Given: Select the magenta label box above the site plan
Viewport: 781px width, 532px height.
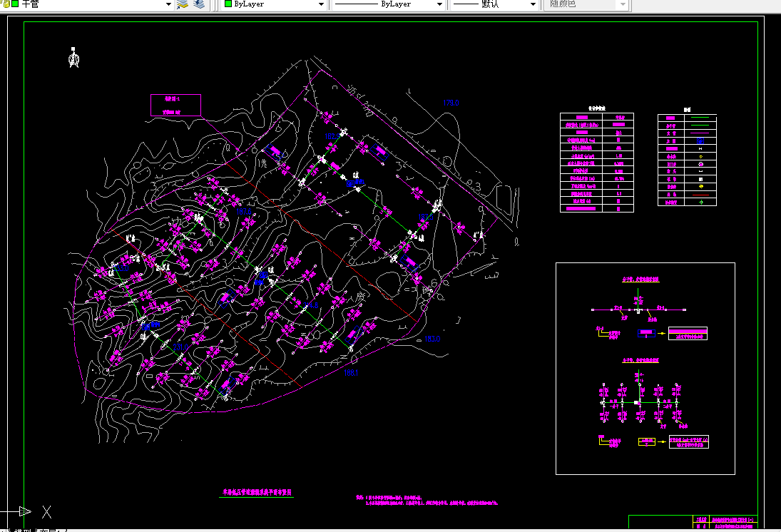Looking at the screenshot, I should 175,105.
